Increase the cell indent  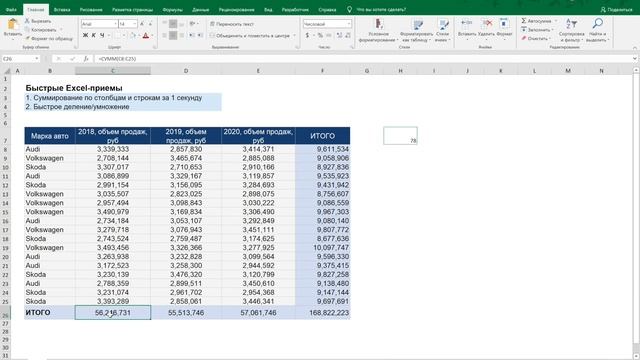(x=200, y=36)
